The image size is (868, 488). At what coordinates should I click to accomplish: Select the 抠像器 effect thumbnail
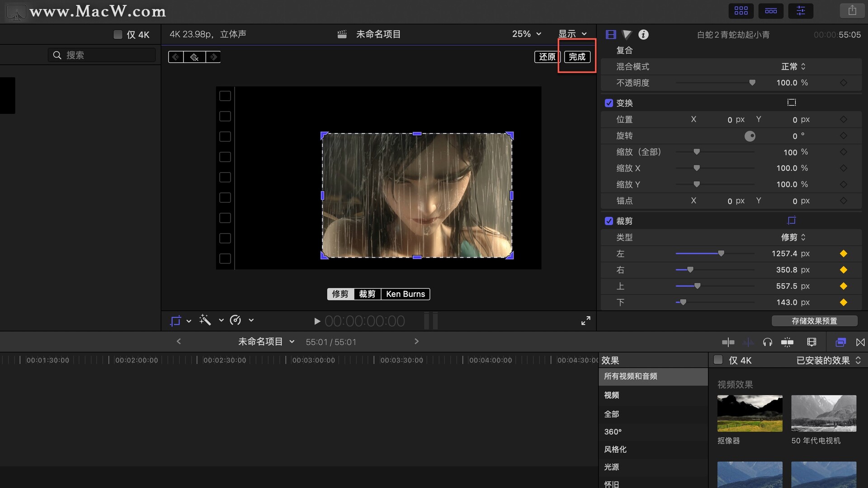750,413
